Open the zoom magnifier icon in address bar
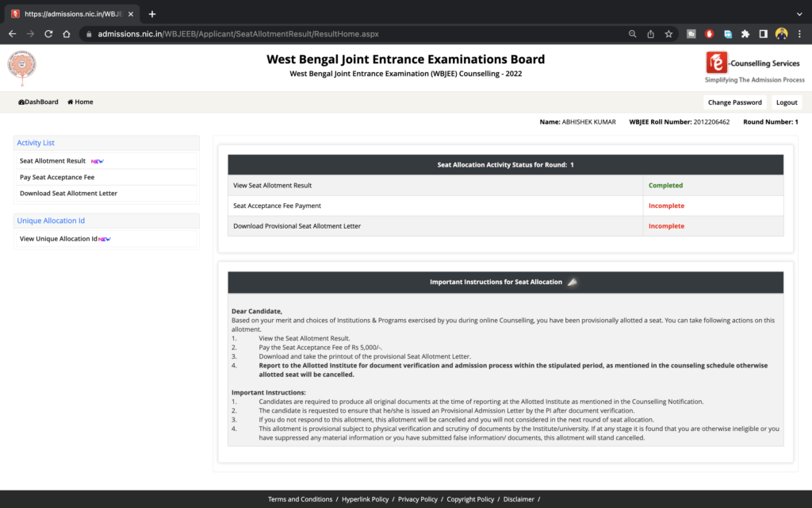812x508 pixels. (632, 33)
